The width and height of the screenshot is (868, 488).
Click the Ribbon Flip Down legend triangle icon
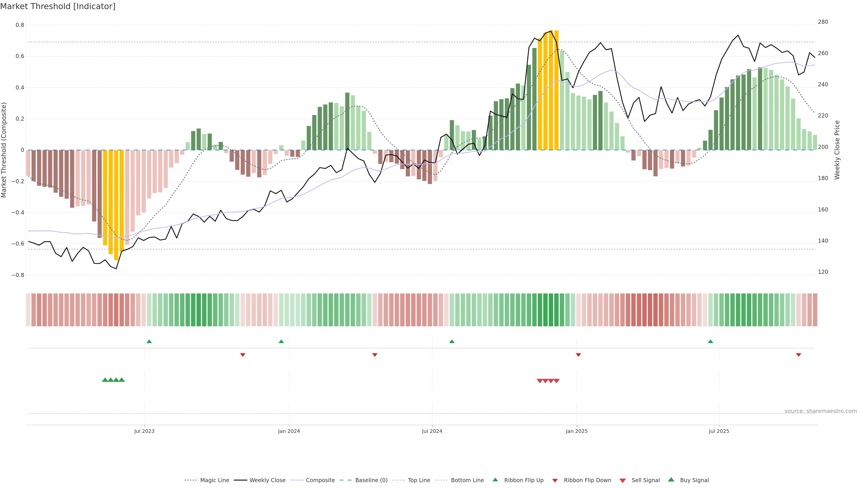click(555, 480)
